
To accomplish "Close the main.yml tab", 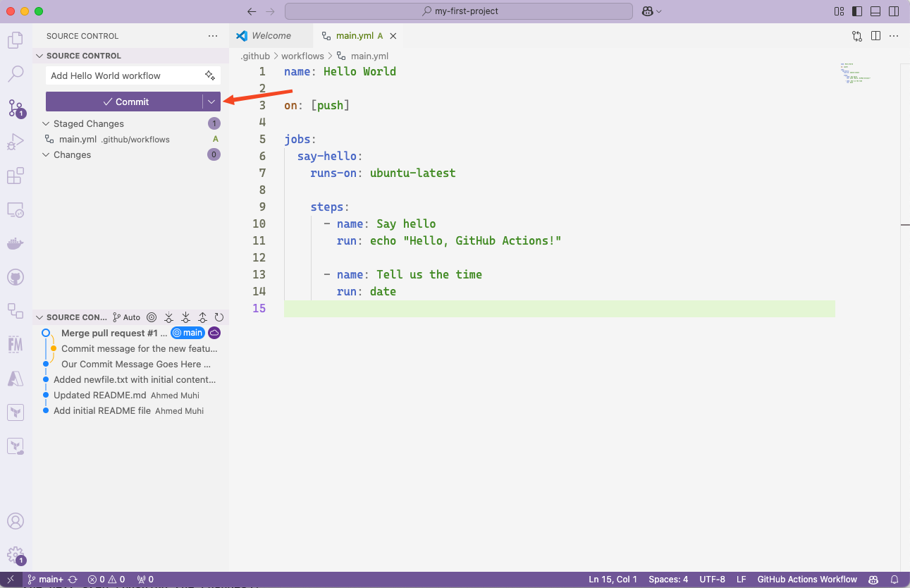I will coord(393,36).
